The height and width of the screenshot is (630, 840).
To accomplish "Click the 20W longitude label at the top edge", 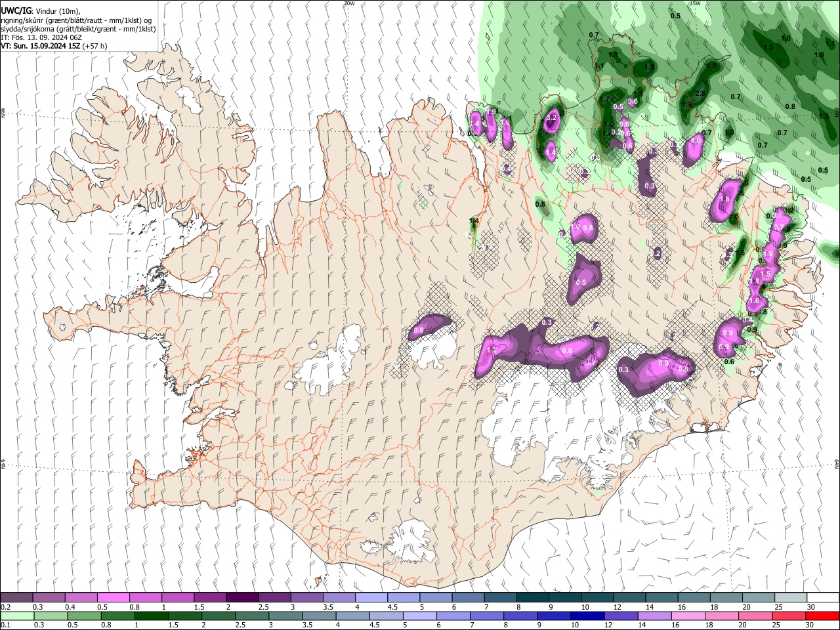I will click(x=349, y=3).
